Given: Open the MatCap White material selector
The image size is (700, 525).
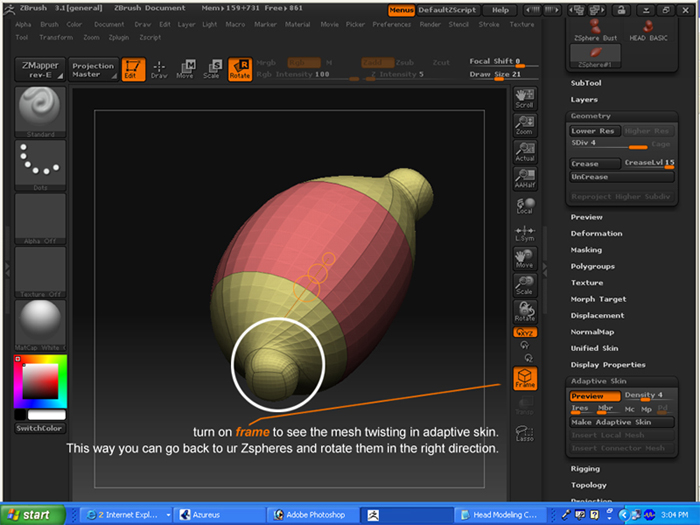Looking at the screenshot, I should click(40, 325).
